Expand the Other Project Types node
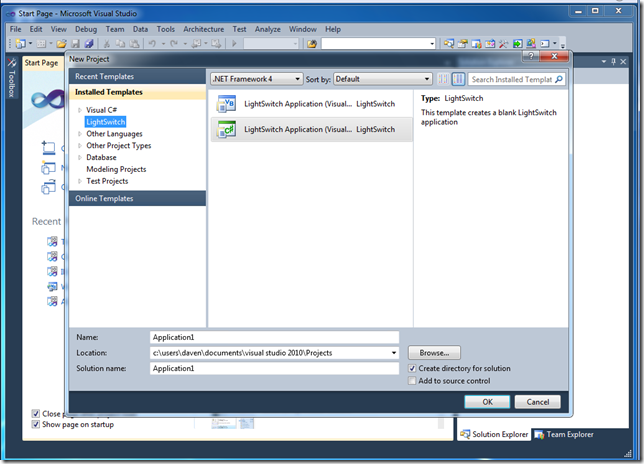Image resolution: width=644 pixels, height=464 pixels. tap(80, 145)
